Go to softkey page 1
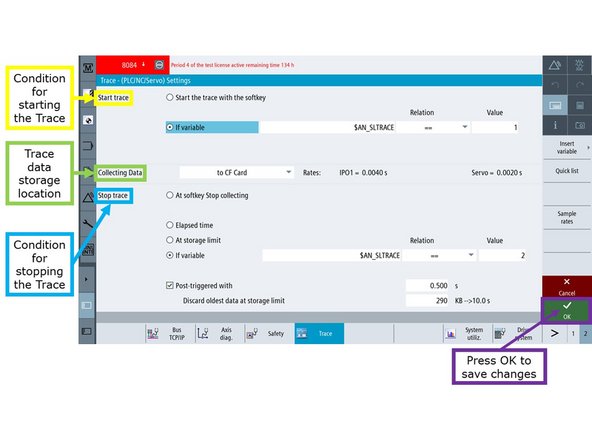 click(x=573, y=333)
